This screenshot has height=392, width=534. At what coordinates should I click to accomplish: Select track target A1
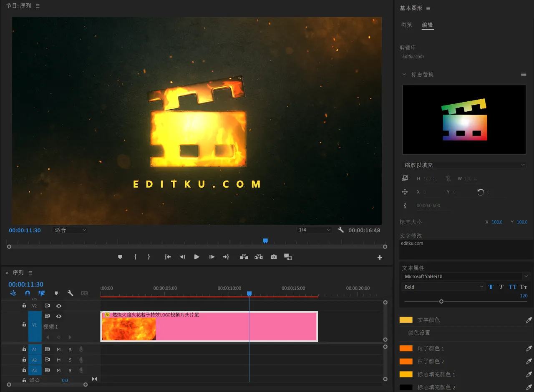pos(35,349)
